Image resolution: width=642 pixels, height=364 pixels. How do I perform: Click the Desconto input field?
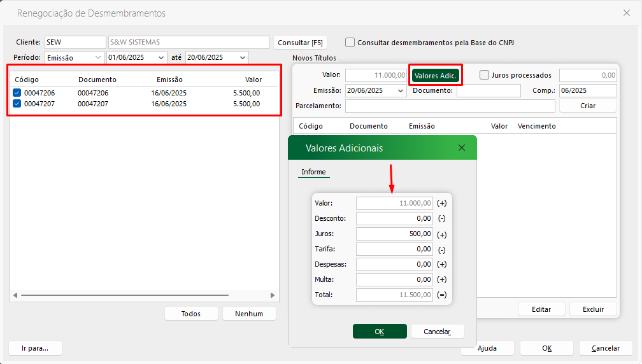tap(394, 219)
